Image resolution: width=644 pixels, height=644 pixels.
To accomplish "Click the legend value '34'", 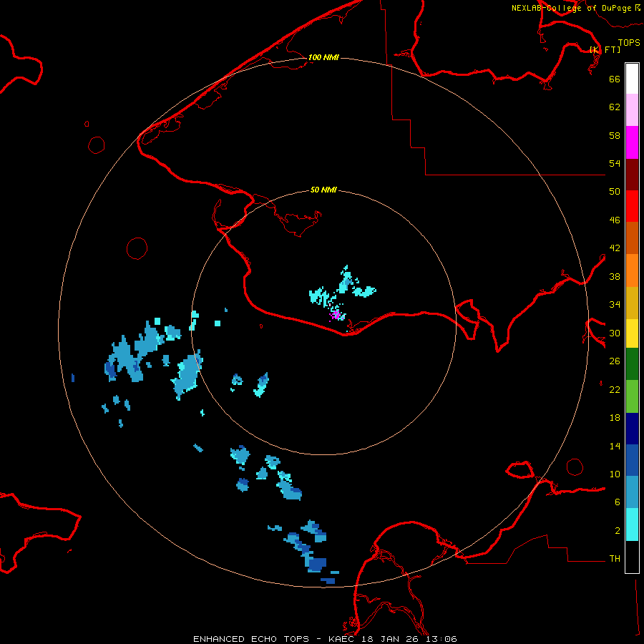I will [x=615, y=305].
